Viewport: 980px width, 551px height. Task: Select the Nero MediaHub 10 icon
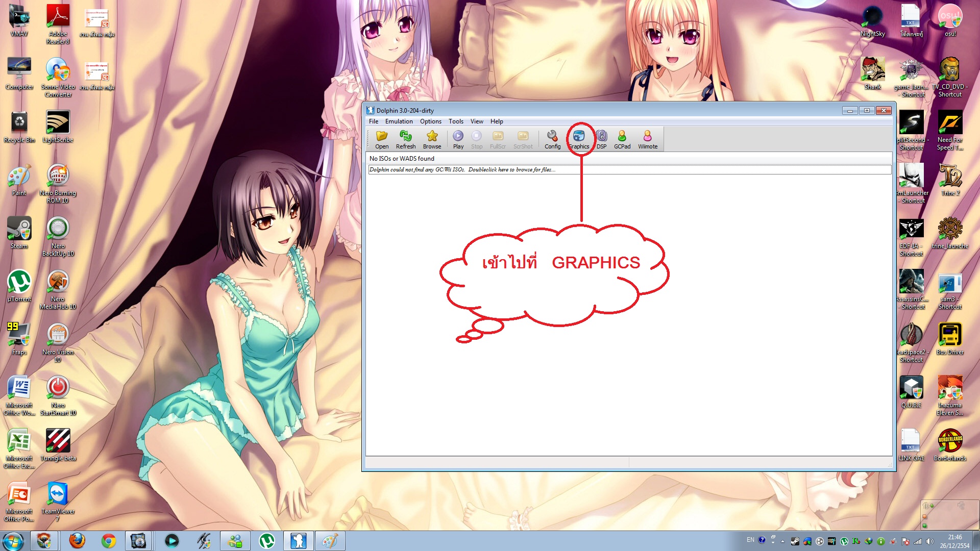tap(58, 289)
